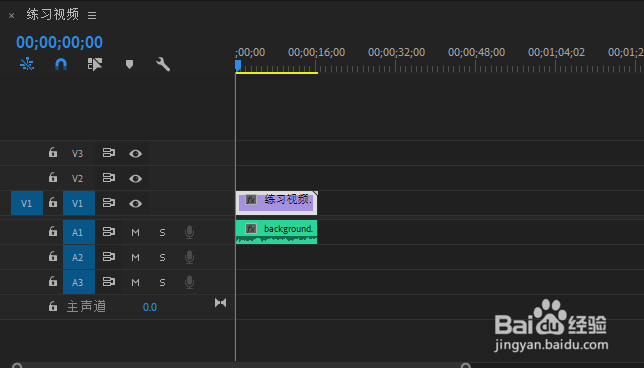Add a marker with marker icon
Viewport: 644px width, 368px height.
tap(129, 64)
